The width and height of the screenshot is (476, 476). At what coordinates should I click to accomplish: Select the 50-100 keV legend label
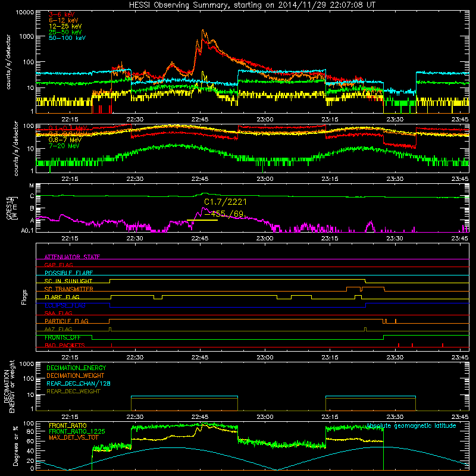click(x=67, y=37)
